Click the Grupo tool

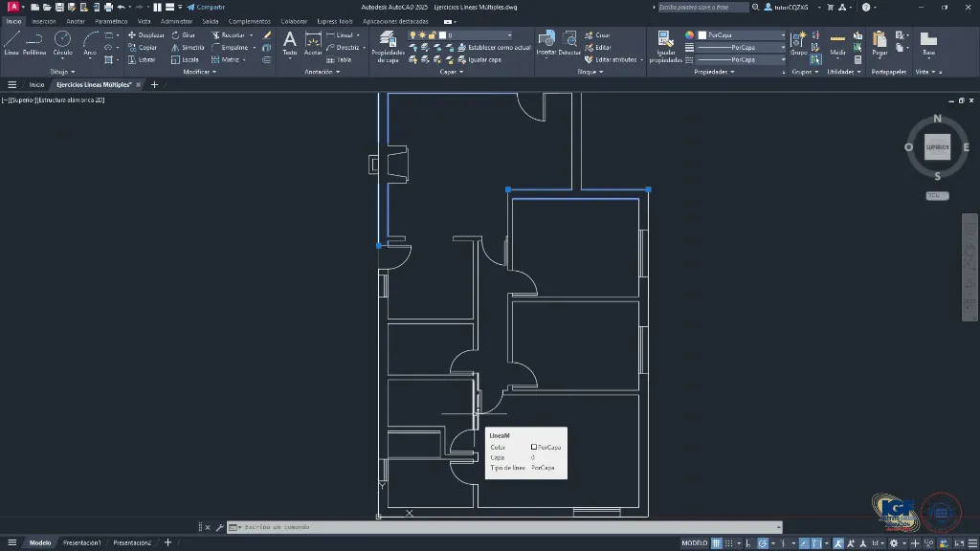click(x=798, y=43)
